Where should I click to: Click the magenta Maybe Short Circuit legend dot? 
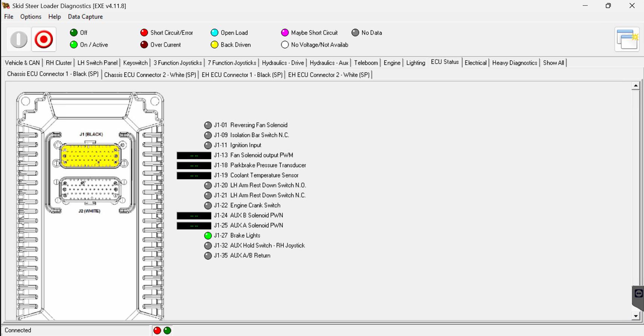[x=285, y=32]
